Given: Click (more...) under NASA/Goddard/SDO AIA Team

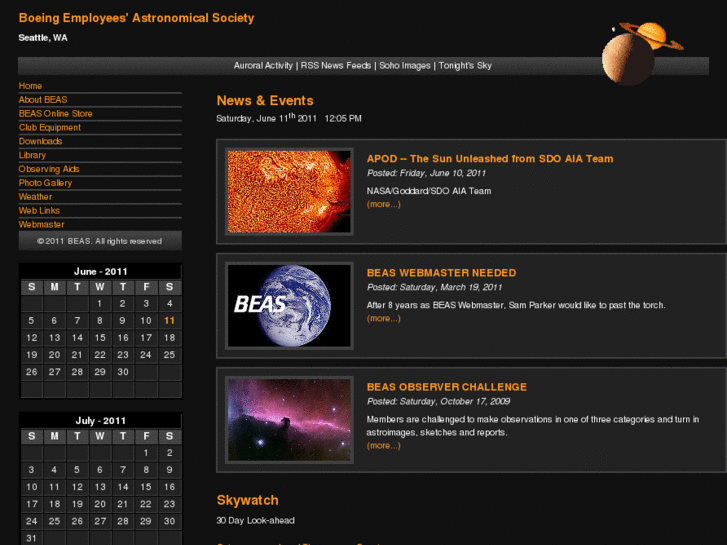Looking at the screenshot, I should [x=383, y=204].
